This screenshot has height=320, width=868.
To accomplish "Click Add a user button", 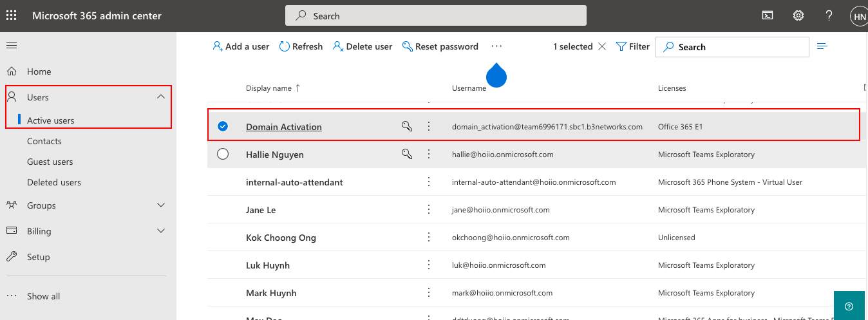I will pos(241,46).
